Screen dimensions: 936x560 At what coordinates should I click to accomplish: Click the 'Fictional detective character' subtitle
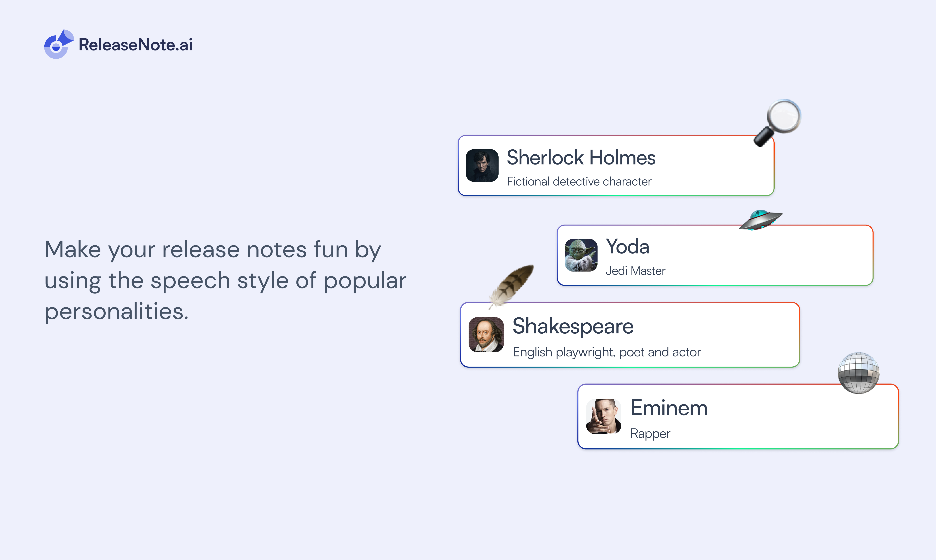tap(579, 181)
